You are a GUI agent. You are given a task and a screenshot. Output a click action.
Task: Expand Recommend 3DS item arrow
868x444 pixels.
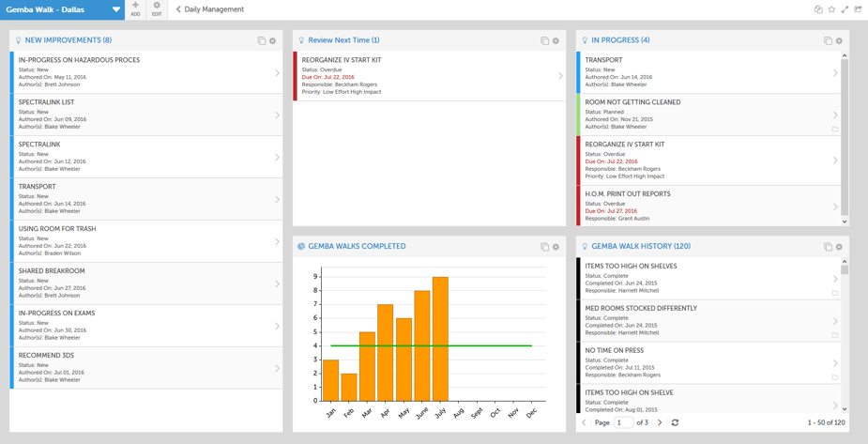click(278, 368)
